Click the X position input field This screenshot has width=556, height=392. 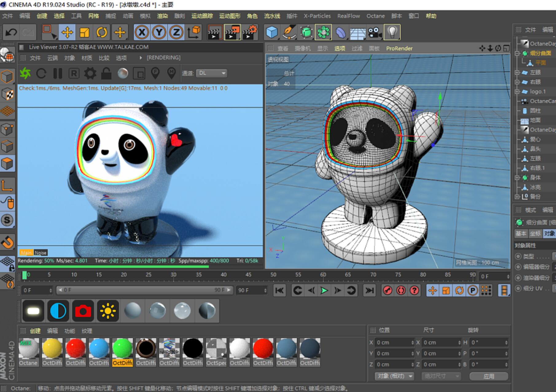pyautogui.click(x=395, y=343)
